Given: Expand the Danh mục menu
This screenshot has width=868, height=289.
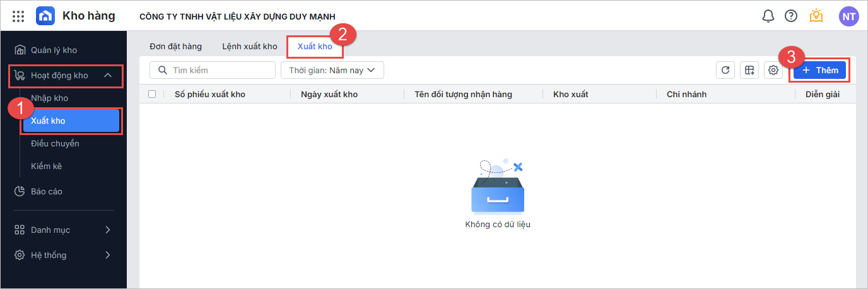Looking at the screenshot, I should point(107,230).
